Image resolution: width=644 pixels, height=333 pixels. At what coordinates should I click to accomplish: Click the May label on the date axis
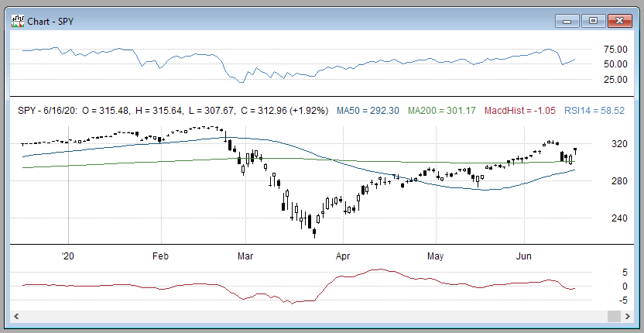click(x=435, y=255)
